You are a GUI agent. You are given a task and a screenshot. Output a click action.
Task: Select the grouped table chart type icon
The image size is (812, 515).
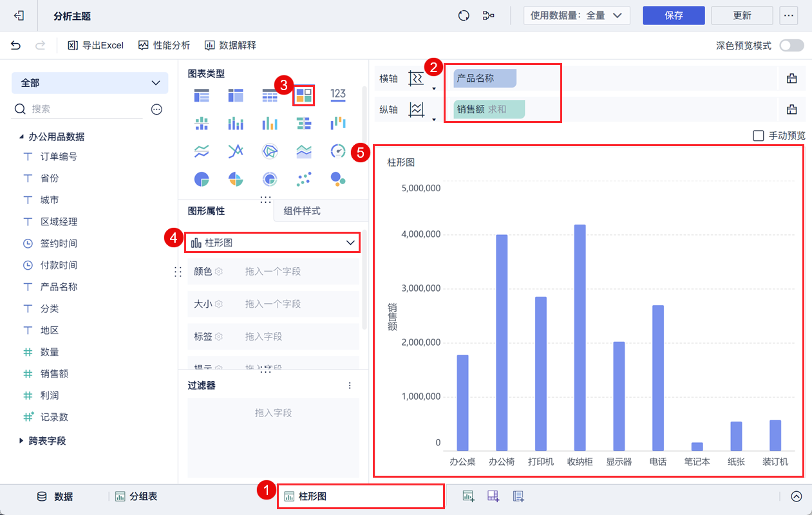click(x=202, y=96)
